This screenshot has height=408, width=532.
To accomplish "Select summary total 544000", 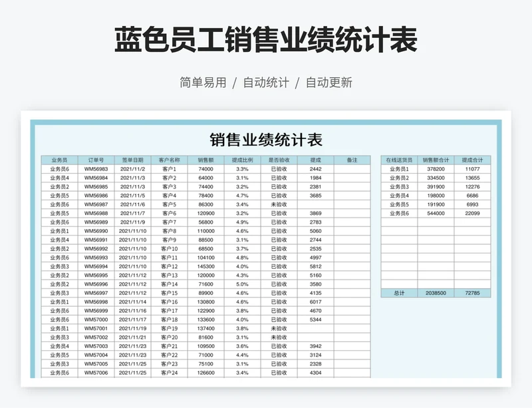I will click(x=436, y=213).
